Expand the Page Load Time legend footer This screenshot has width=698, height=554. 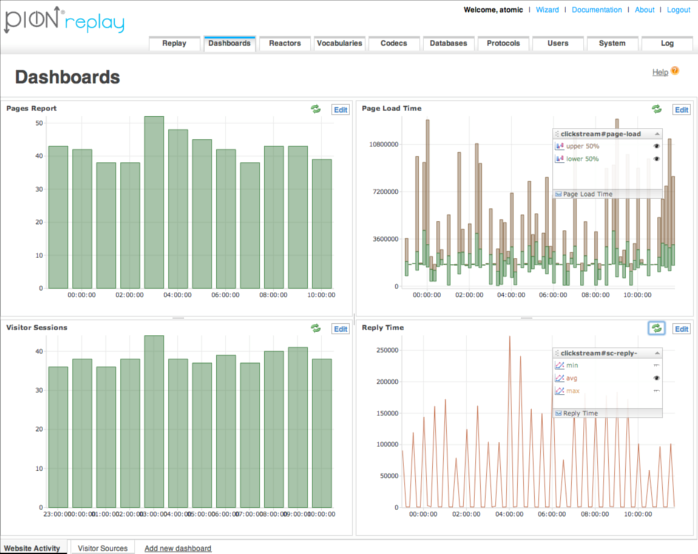pos(607,194)
